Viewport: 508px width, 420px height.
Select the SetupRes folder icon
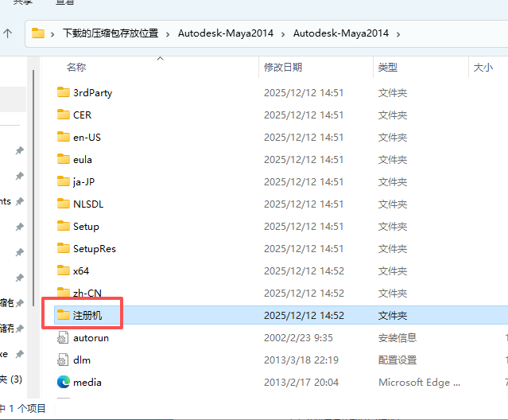point(63,248)
